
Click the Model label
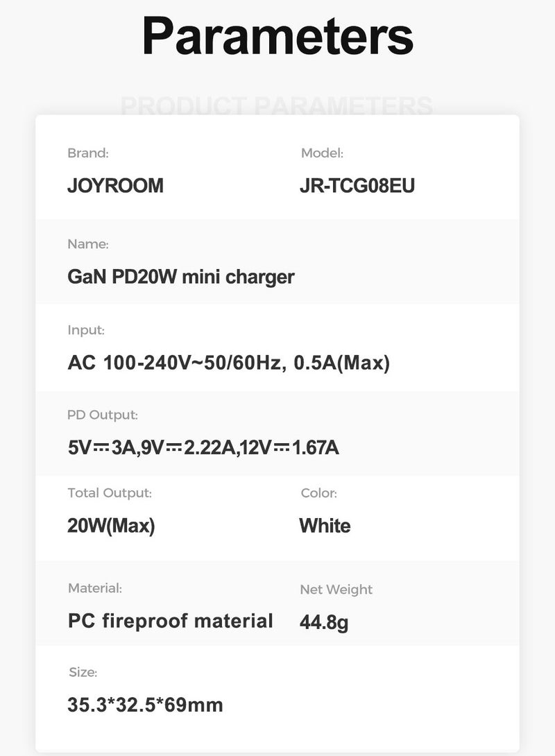(322, 153)
